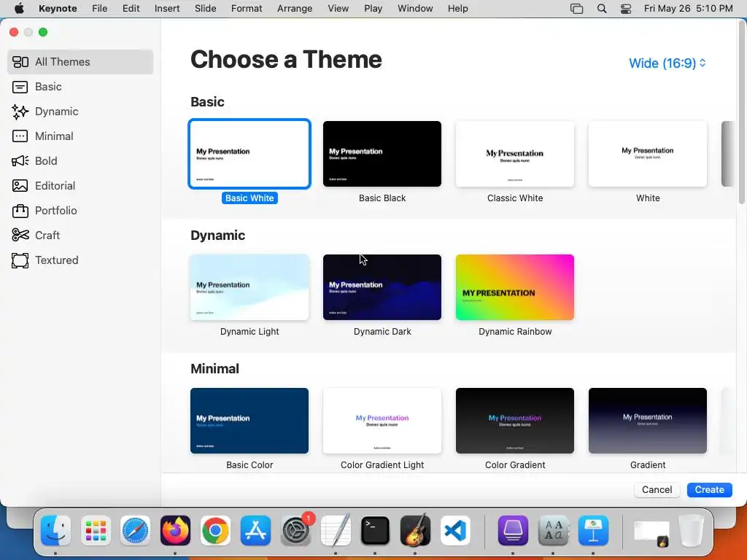The image size is (747, 560).
Task: Click the Portfolio briefcase icon
Action: [x=20, y=211]
